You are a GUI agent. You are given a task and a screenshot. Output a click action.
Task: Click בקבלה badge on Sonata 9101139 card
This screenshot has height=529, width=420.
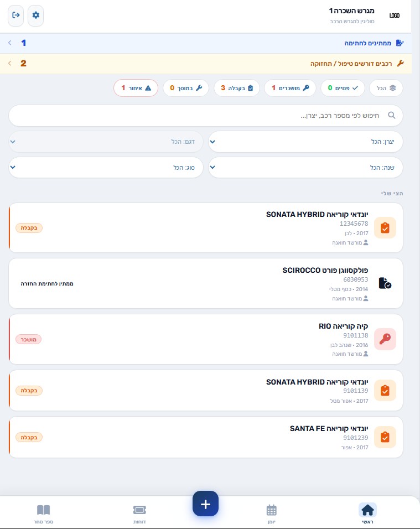(29, 391)
